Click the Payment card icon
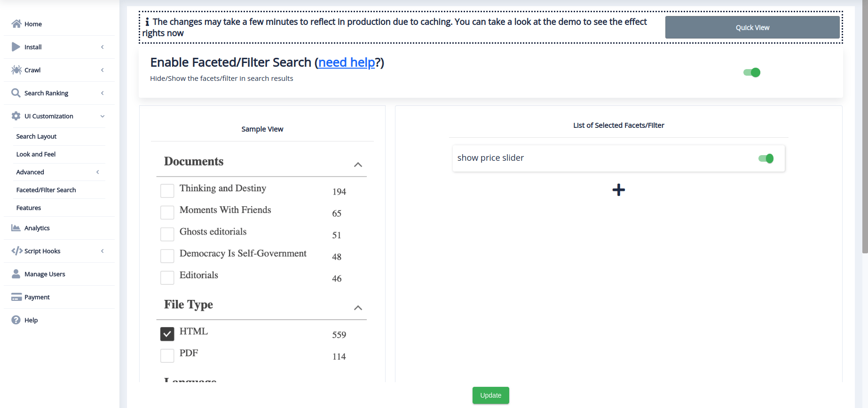This screenshot has width=868, height=408. [16, 297]
